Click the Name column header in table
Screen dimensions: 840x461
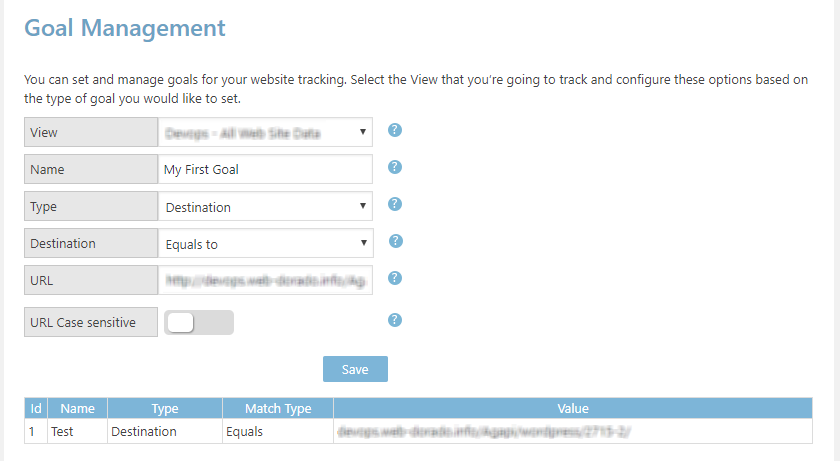(78, 409)
